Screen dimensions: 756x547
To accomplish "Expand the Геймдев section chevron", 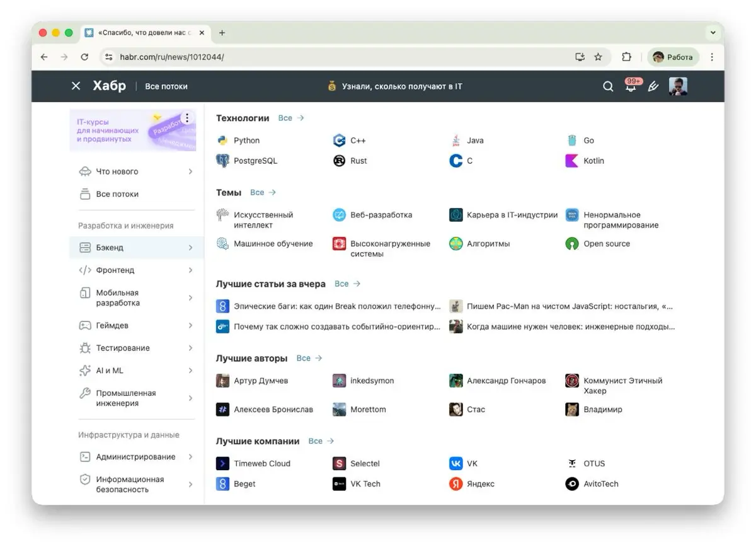I will (x=190, y=326).
